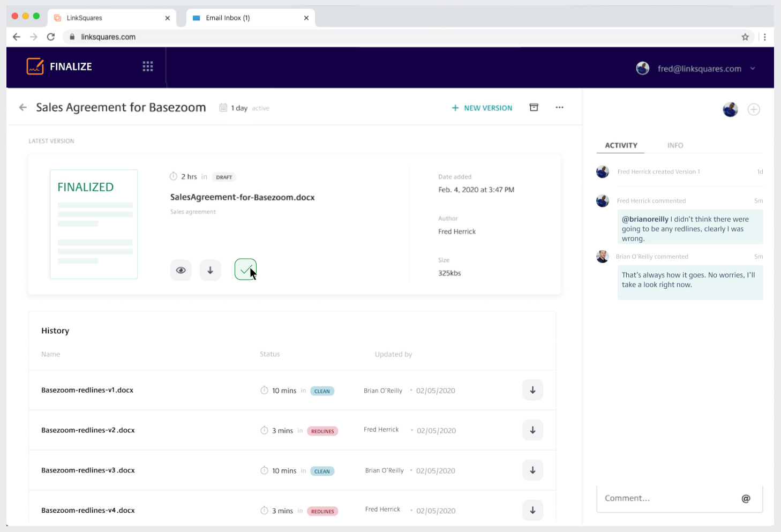Close the Email Inbox browser tab
The height and width of the screenshot is (532, 781).
(306, 18)
